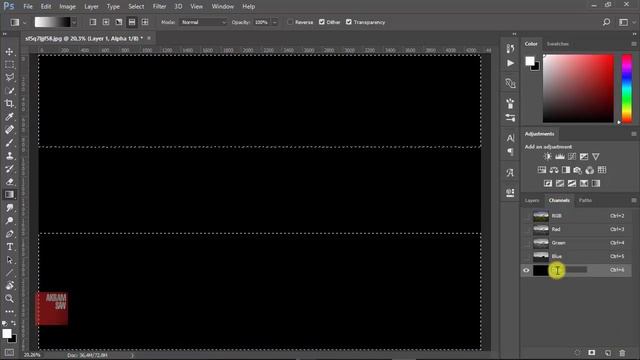Viewport: 640px width, 360px height.
Task: Open the Paragraph panel icon
Action: point(510,152)
